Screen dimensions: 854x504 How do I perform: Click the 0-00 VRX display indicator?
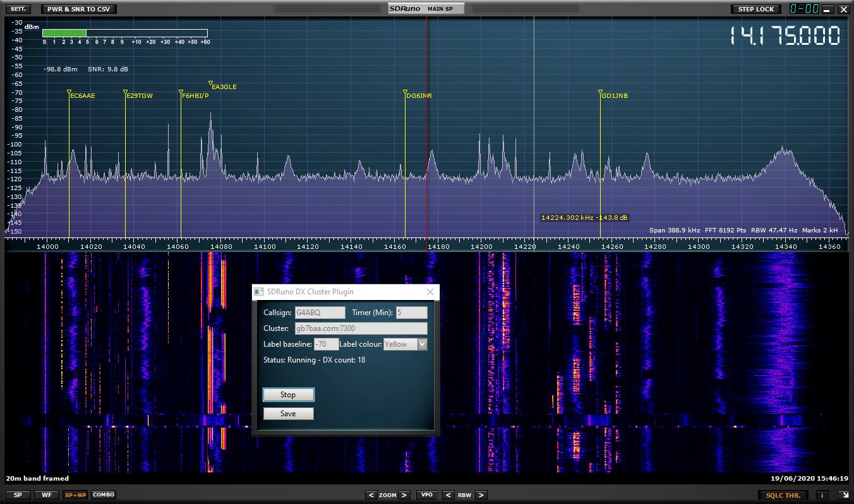click(805, 9)
